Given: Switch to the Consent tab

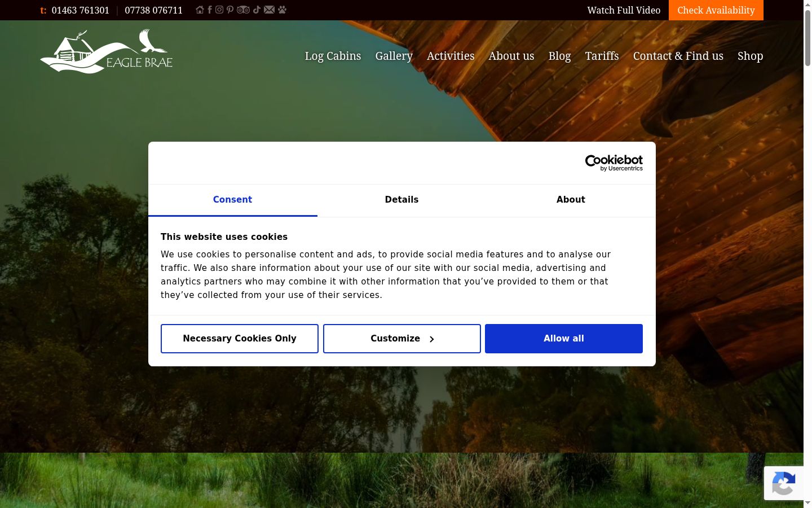Looking at the screenshot, I should 232,200.
